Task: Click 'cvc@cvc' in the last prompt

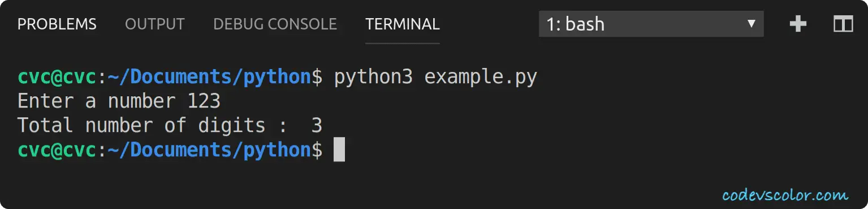Action: tap(57, 150)
